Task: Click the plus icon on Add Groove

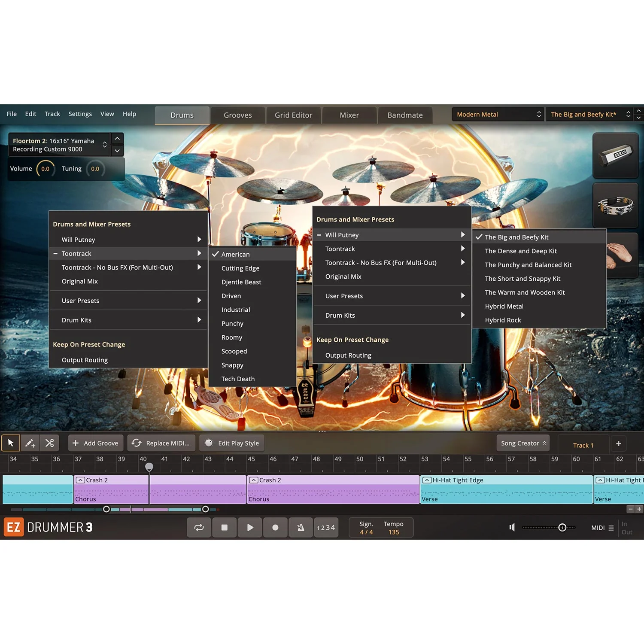Action: click(76, 443)
